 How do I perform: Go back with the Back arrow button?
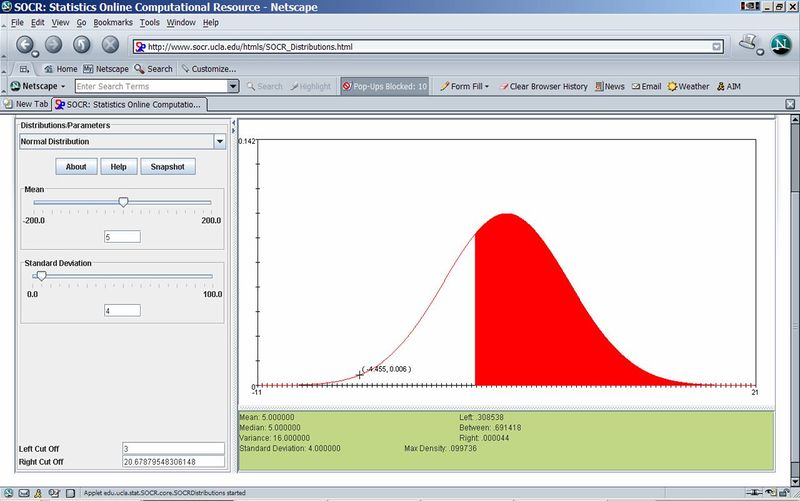click(x=24, y=45)
